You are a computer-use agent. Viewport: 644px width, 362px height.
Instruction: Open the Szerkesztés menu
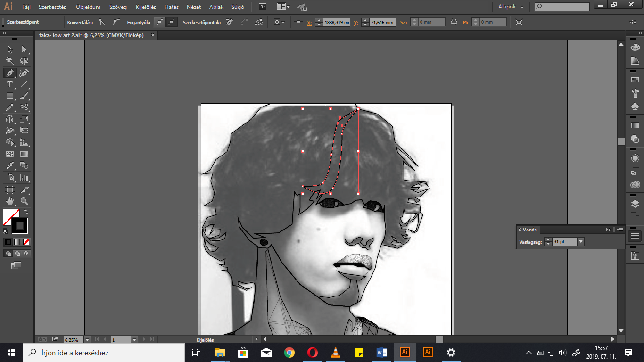[51, 7]
